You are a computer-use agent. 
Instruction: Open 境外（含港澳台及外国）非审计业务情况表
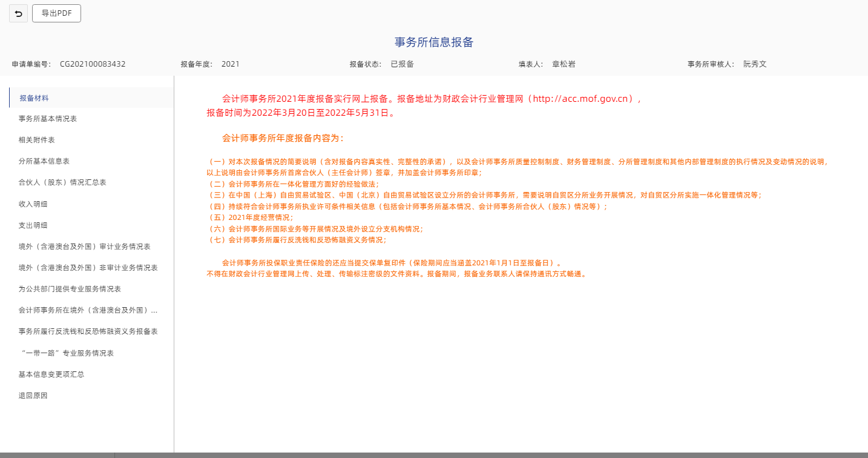(88, 268)
